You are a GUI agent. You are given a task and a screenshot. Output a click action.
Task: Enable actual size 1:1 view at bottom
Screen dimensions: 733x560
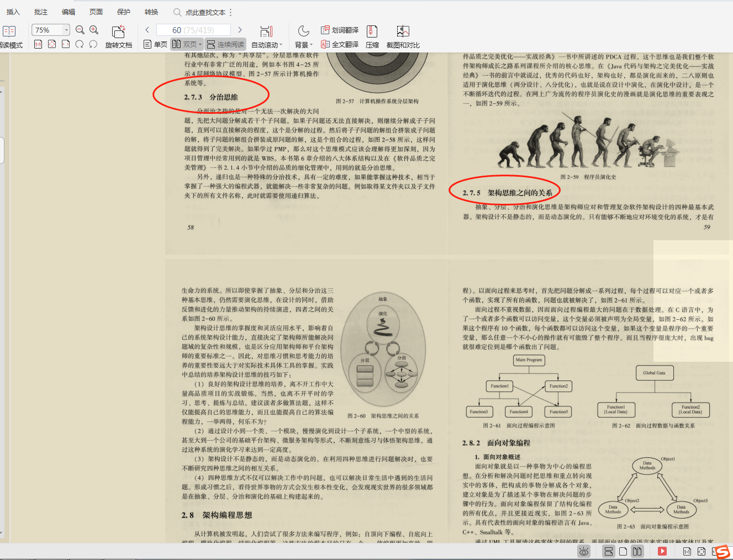[687, 551]
